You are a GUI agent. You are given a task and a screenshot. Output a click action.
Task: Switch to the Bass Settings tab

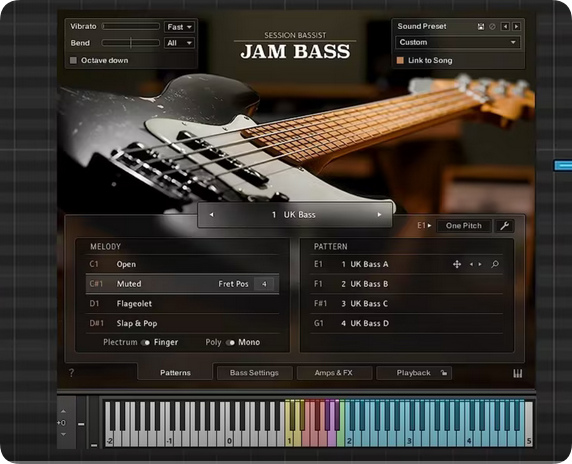[x=254, y=373]
